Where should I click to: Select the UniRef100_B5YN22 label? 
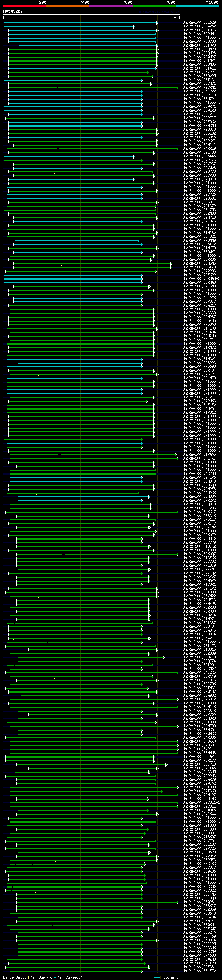coord(199,596)
